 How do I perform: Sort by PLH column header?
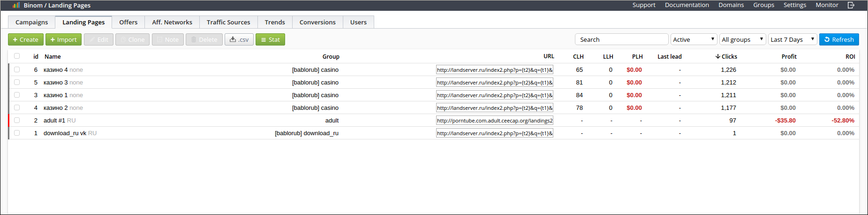tap(637, 56)
